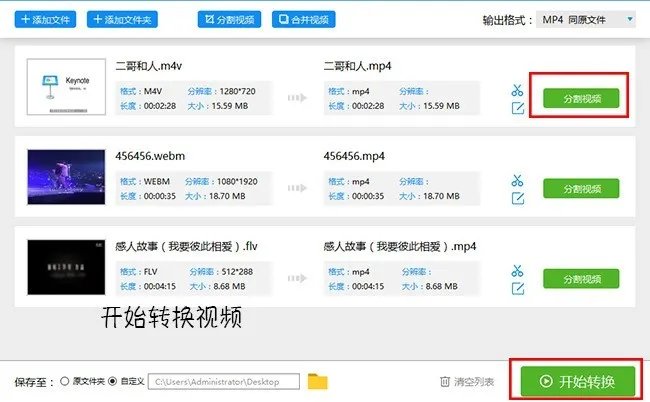Select the file name 456456.webm
This screenshot has height=402, width=650.
click(150, 156)
